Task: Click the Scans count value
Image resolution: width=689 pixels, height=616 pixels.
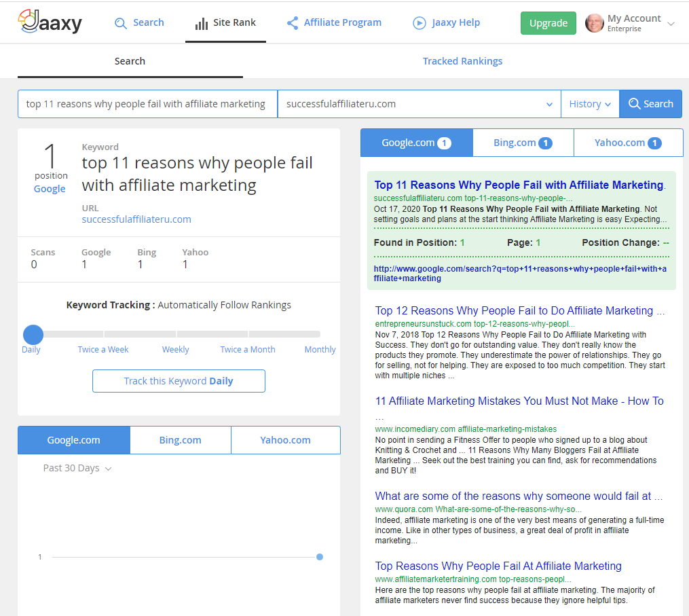Action: point(34,264)
